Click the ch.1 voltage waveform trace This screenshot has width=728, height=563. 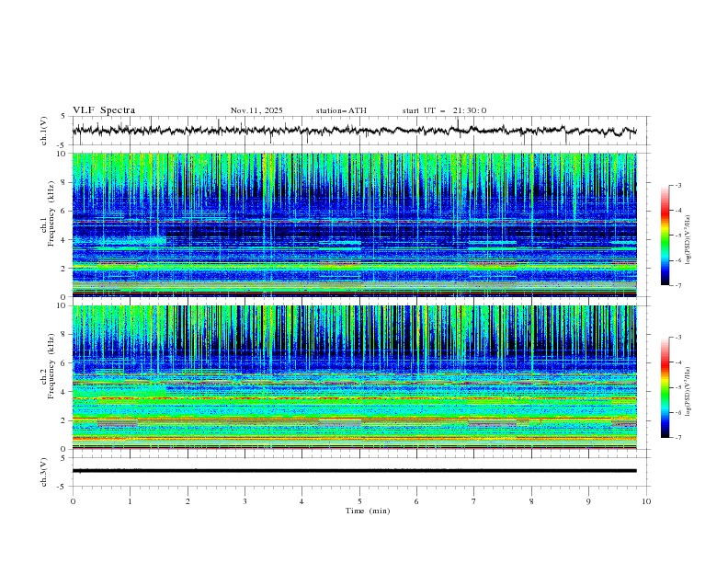354,131
